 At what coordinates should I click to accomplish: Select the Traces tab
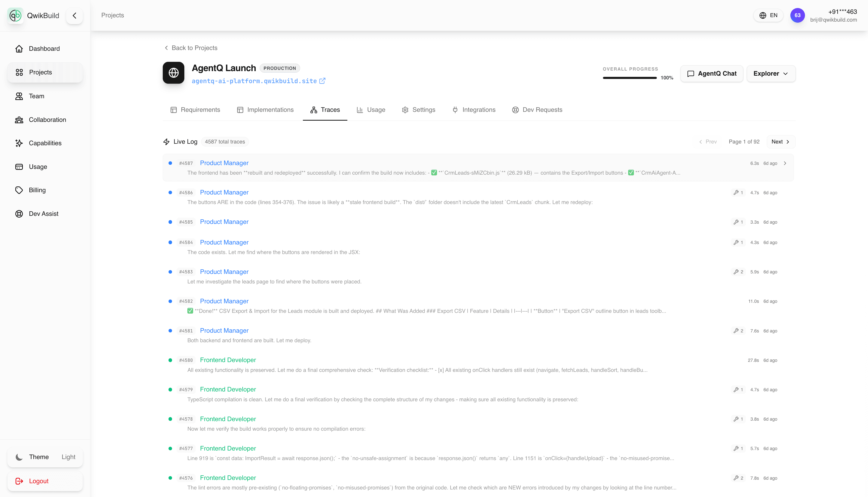tap(325, 110)
